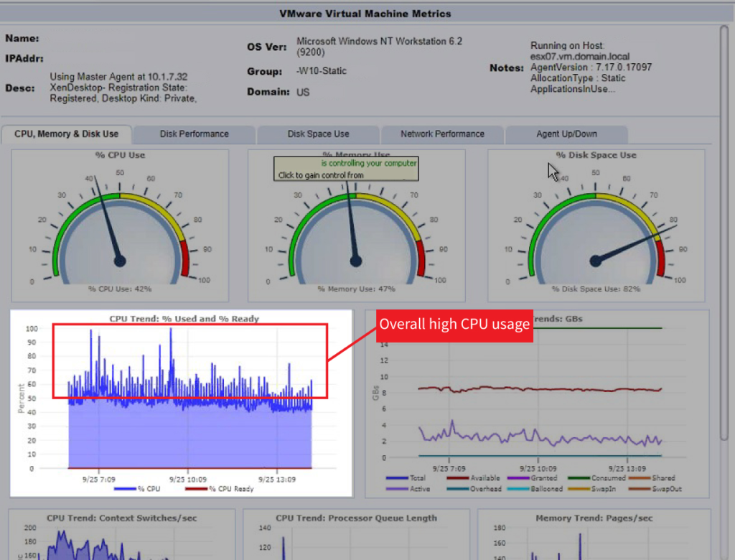This screenshot has height=560, width=735.
Task: Click the 'ApplicationsInUse...' note
Action: 572,88
